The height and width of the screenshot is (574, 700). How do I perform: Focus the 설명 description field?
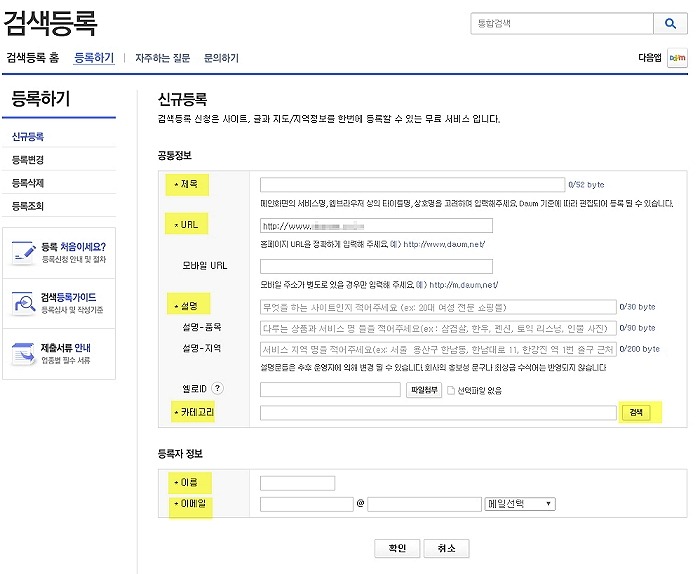coord(438,307)
